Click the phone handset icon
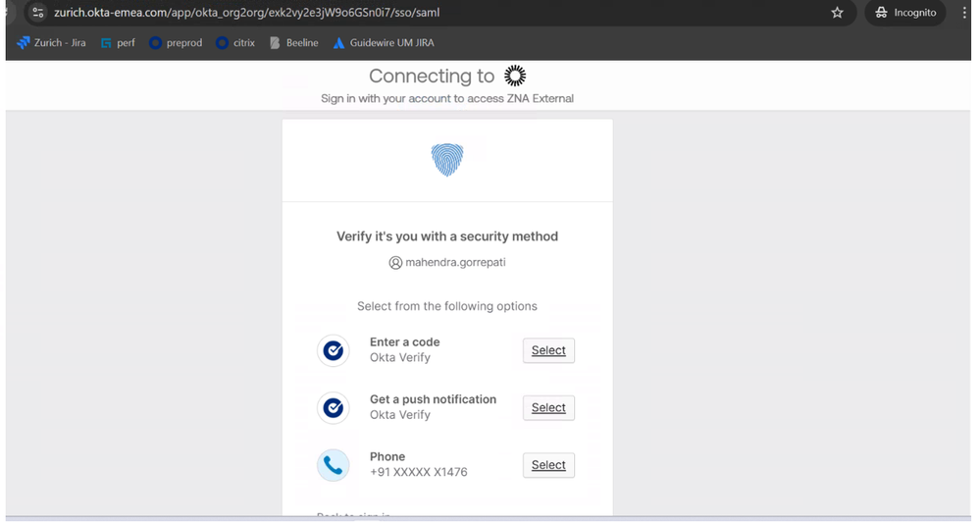The height and width of the screenshot is (523, 980). click(x=334, y=465)
